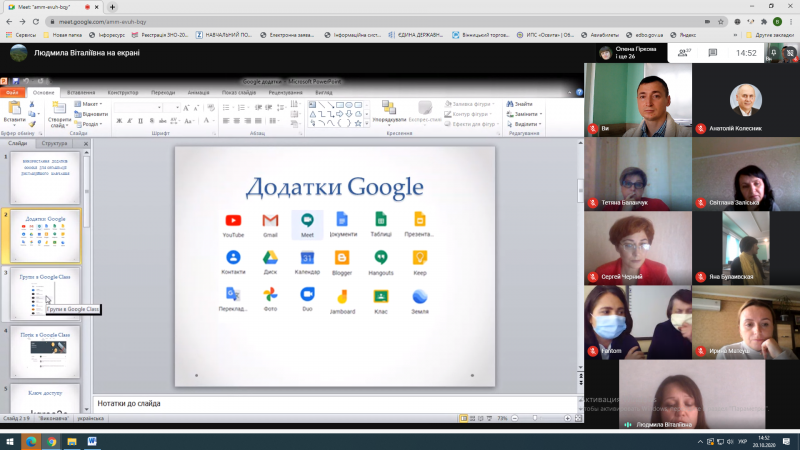Click the Вставити paste button

[14, 113]
